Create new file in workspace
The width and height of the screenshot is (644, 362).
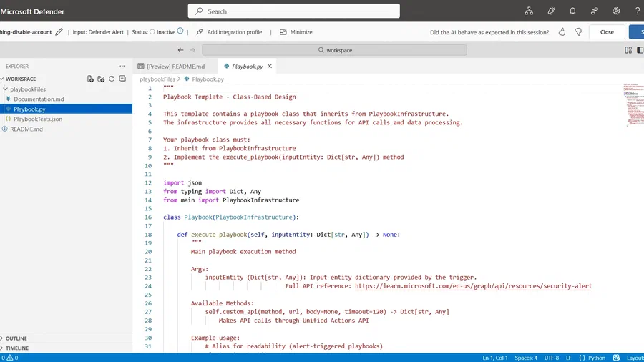click(90, 79)
